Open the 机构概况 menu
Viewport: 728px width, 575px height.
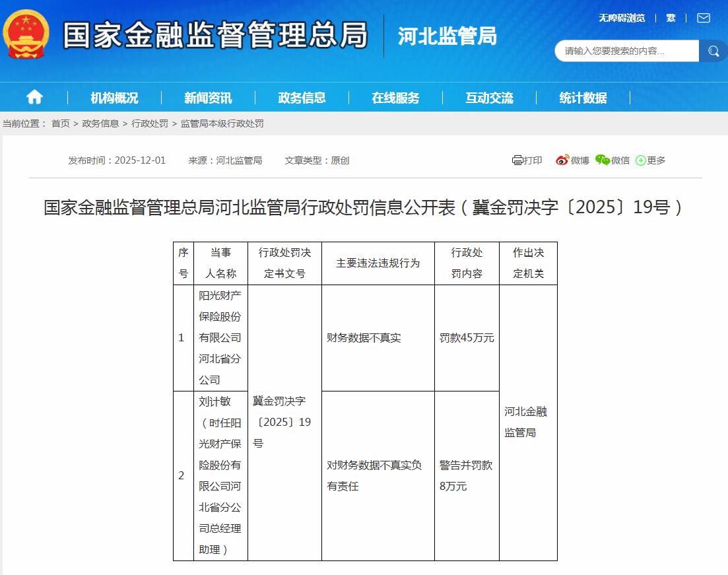pos(114,98)
